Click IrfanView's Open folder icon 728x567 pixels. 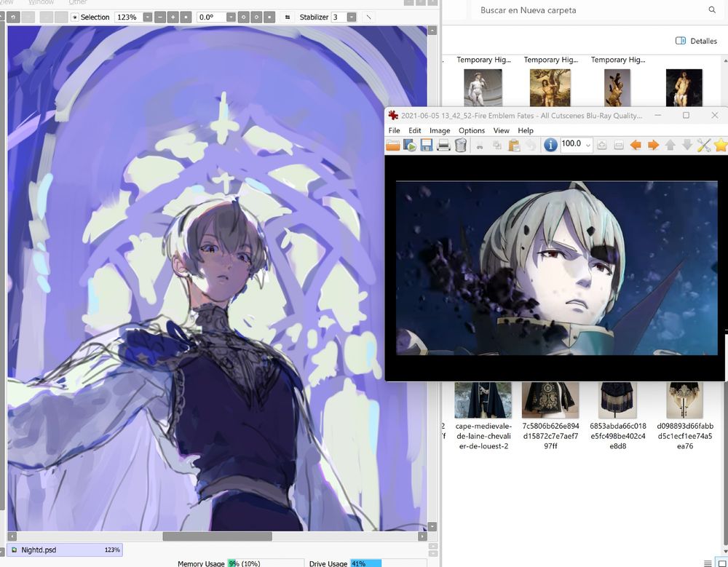pyautogui.click(x=393, y=146)
